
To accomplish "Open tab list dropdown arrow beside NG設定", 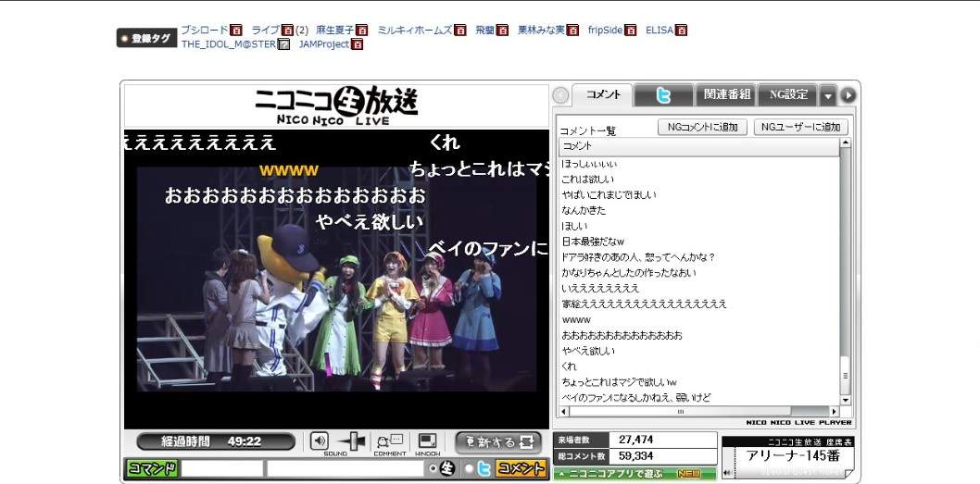I will click(828, 95).
